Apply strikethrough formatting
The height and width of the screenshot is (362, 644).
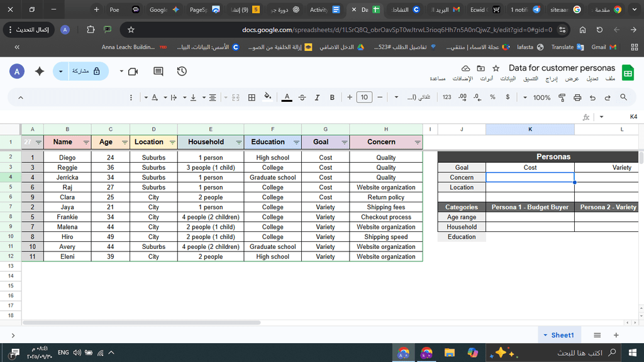tap(303, 97)
